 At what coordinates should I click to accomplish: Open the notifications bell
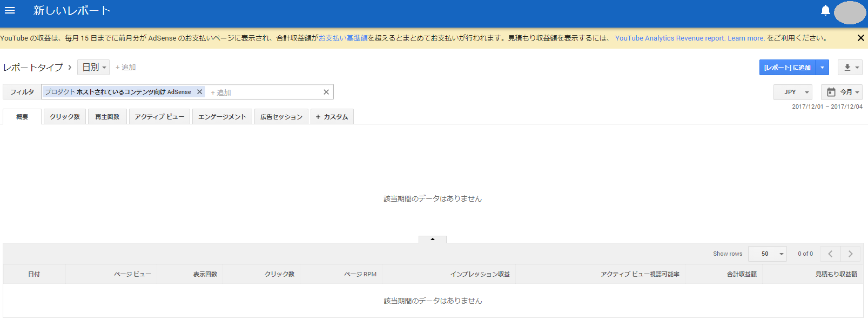click(x=825, y=10)
